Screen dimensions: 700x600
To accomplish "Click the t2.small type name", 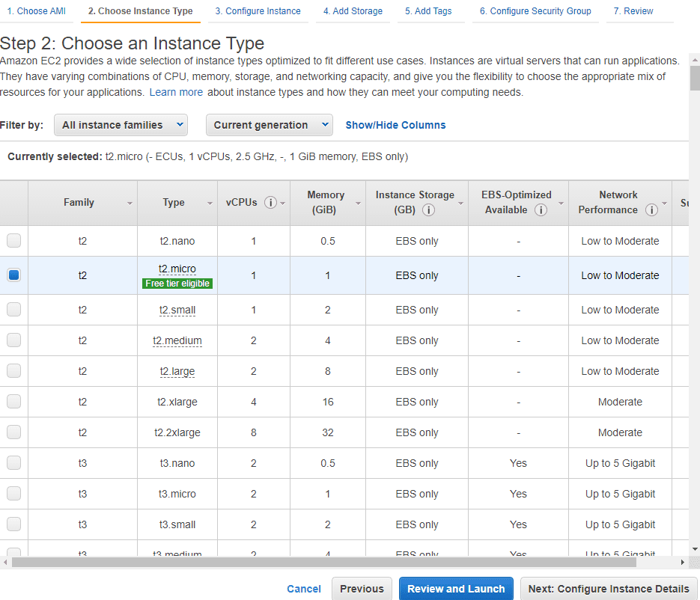I will 177,310.
